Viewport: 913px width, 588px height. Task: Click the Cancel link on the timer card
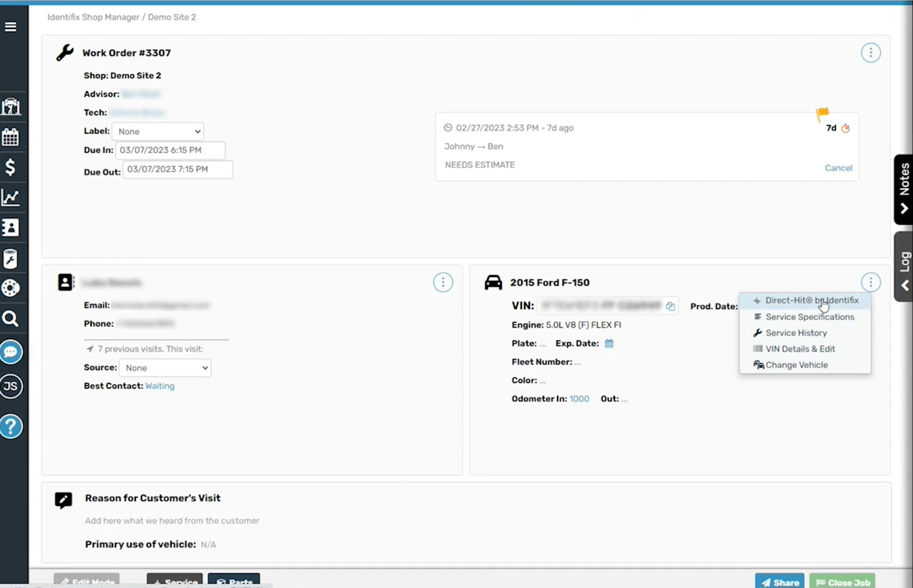point(838,167)
